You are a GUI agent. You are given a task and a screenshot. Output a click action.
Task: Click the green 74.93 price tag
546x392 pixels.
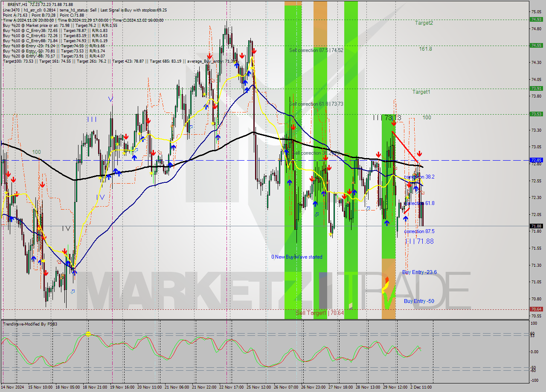click(x=536, y=19)
